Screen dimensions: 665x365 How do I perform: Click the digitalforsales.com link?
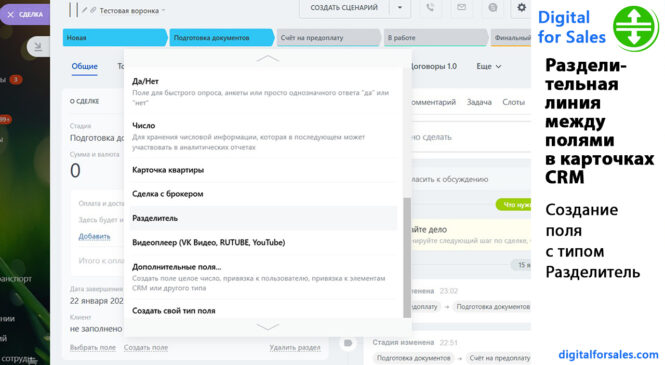click(x=608, y=354)
